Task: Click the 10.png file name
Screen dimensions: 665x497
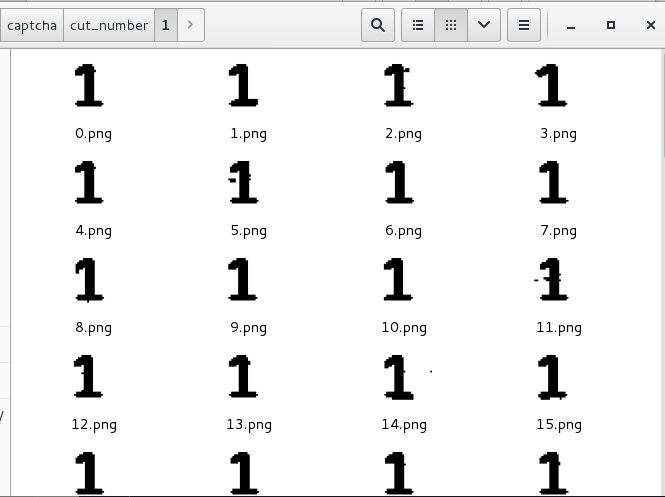Action: pos(404,328)
